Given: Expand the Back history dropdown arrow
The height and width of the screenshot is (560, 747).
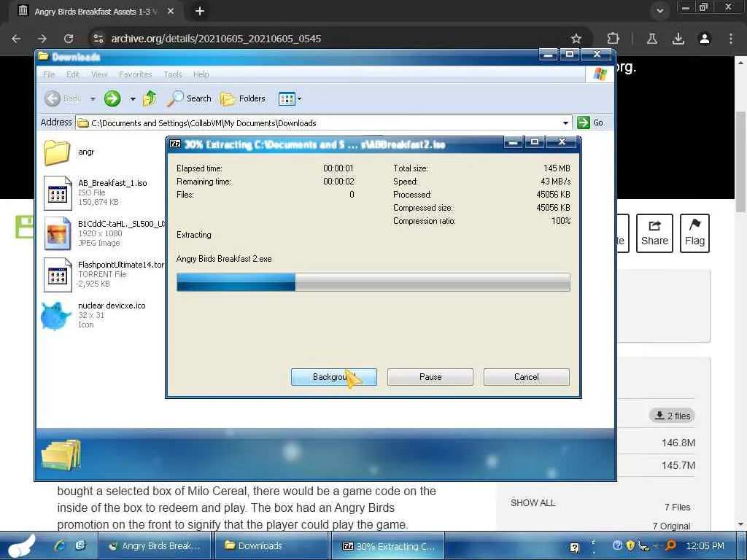Looking at the screenshot, I should click(x=93, y=99).
